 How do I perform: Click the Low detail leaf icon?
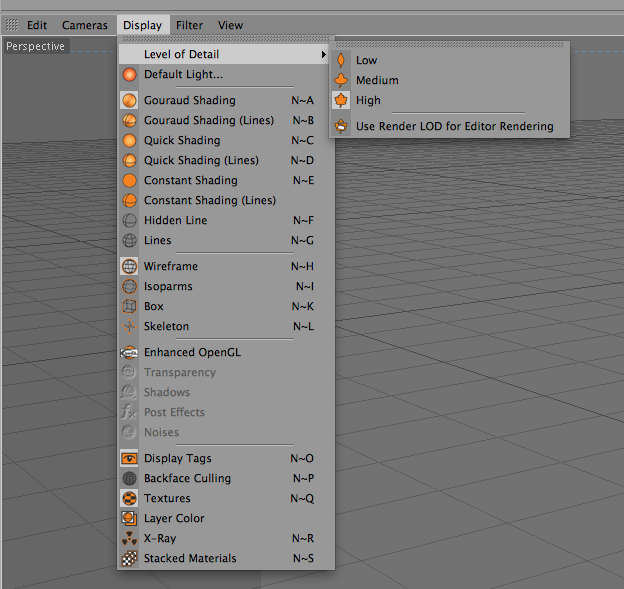click(341, 60)
